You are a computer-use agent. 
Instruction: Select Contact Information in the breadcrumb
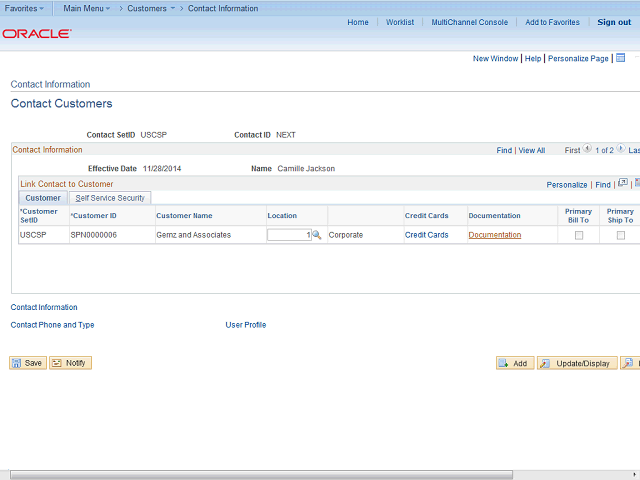pos(223,8)
